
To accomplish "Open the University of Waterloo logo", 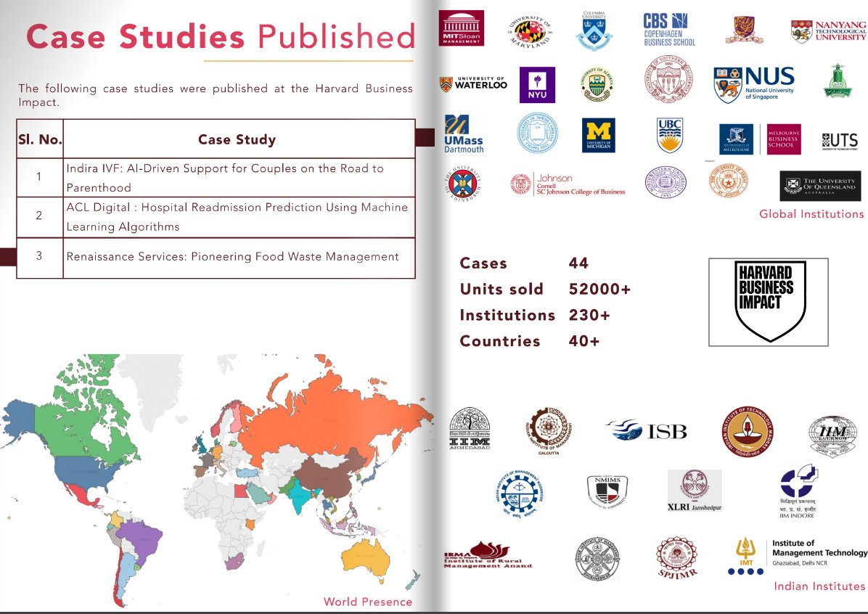I will [x=473, y=83].
